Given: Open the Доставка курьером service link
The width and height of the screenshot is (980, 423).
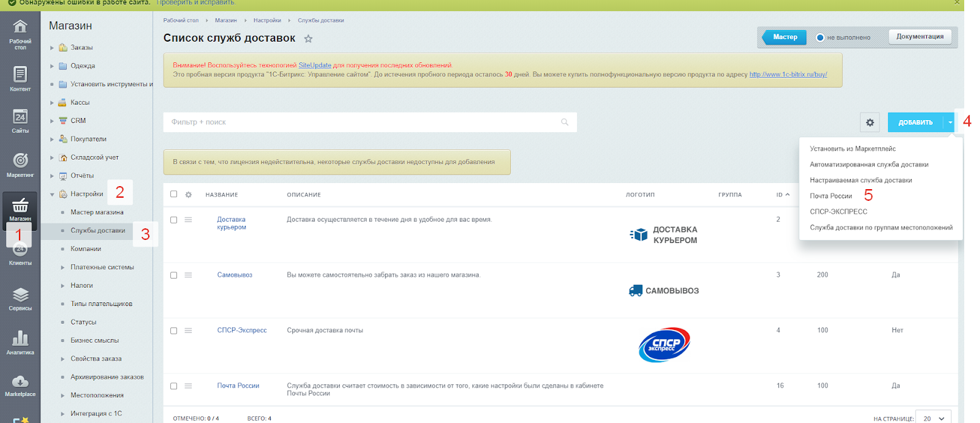Looking at the screenshot, I should point(232,223).
